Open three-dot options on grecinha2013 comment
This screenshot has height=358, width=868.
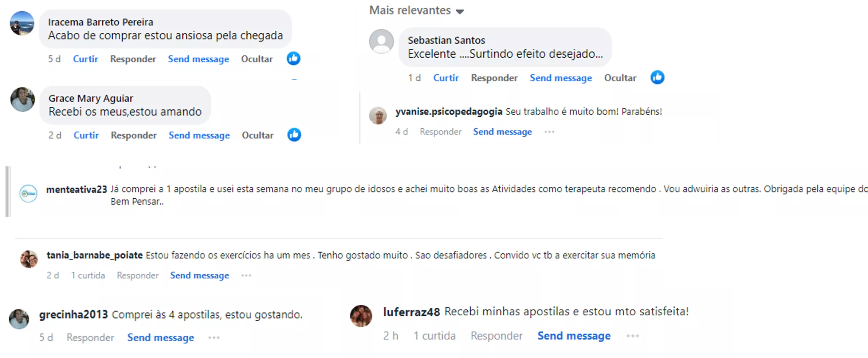[214, 338]
